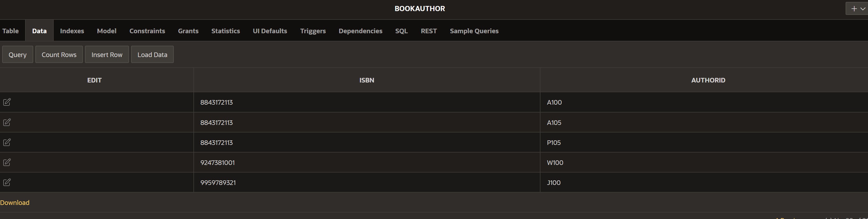Click the J100 author ID cell
Viewport: 868px width, 219px height.
click(704, 182)
